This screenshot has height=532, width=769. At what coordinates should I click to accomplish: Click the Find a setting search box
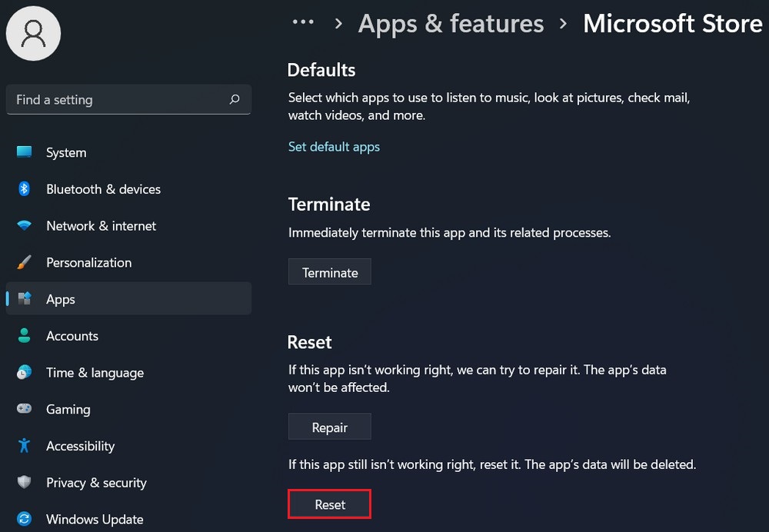coord(128,99)
